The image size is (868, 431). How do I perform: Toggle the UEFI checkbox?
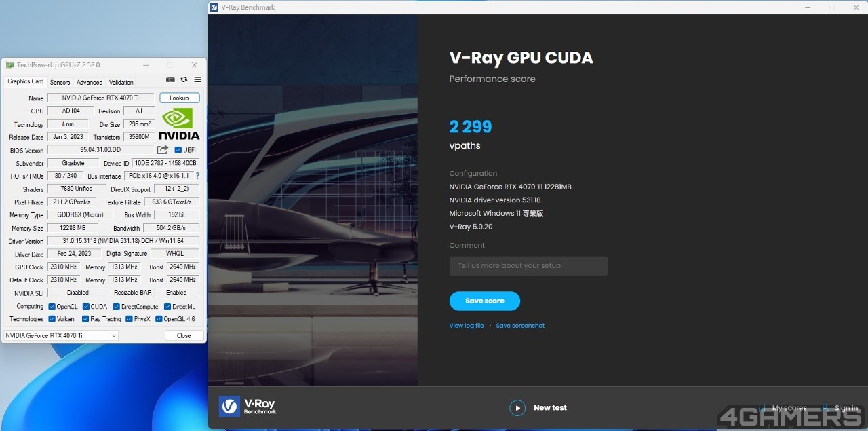[178, 150]
